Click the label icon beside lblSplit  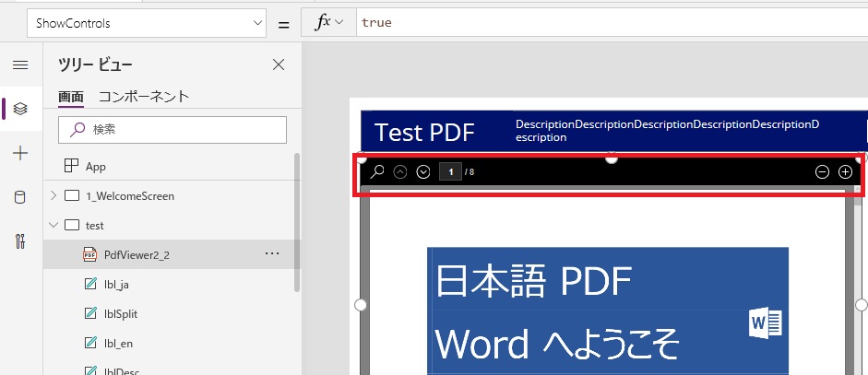[x=89, y=313]
